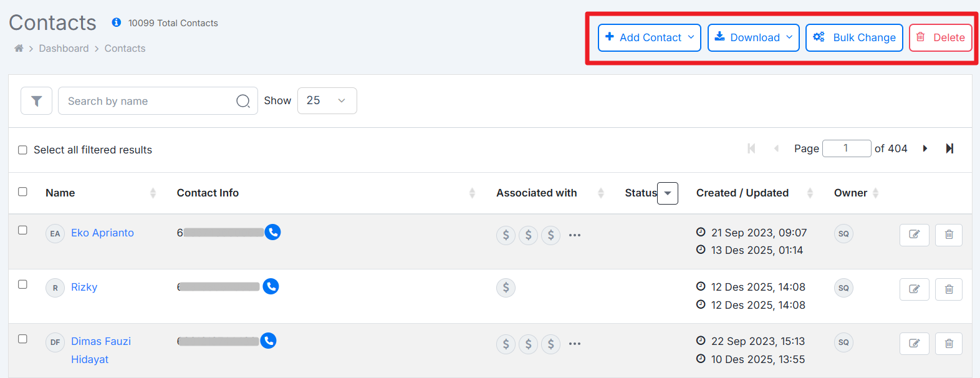Go to the next page of contacts
980x378 pixels.
pos(925,148)
